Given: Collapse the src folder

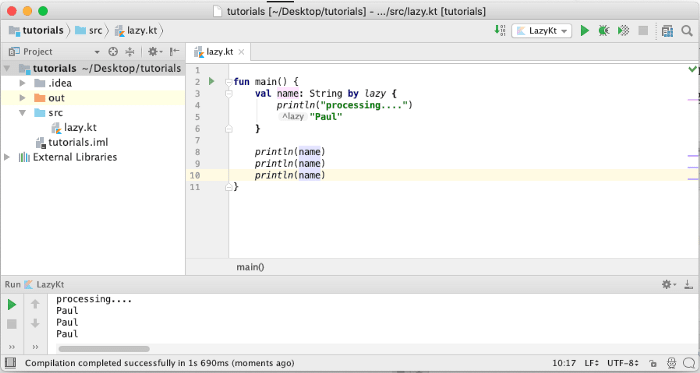Looking at the screenshot, I should [22, 113].
